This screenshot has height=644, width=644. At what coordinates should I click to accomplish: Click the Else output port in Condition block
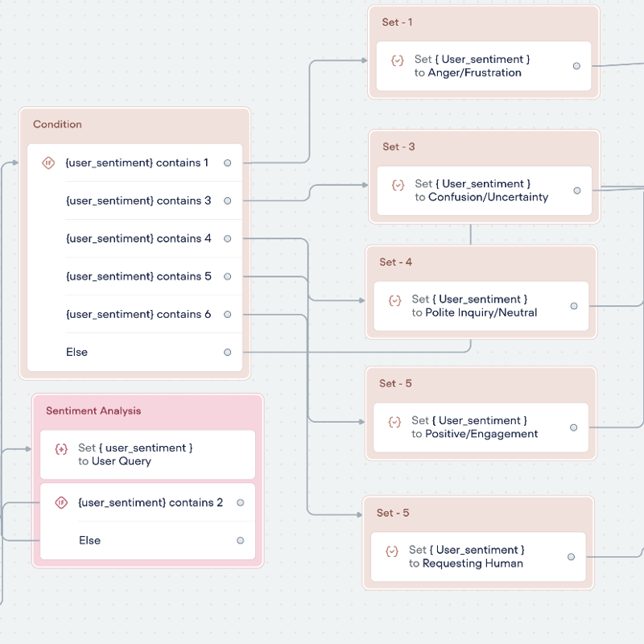(228, 352)
